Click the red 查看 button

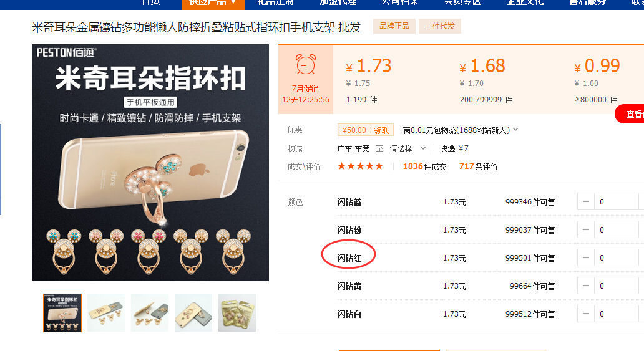tap(630, 114)
